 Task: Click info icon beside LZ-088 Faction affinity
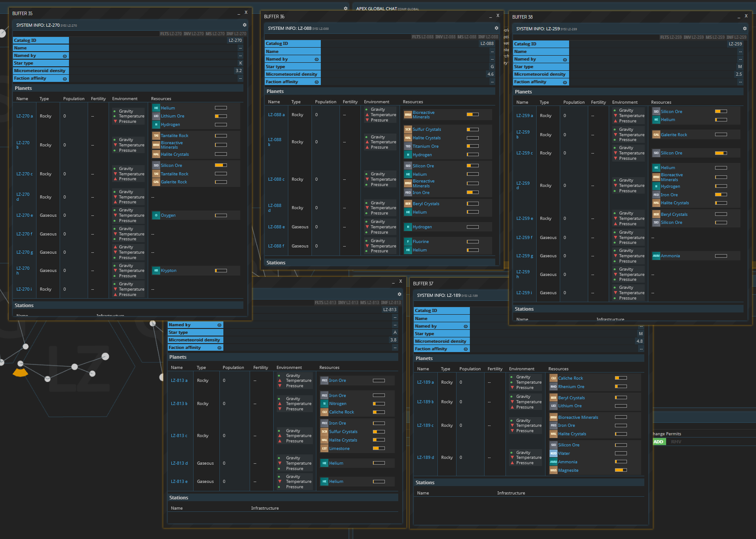pyautogui.click(x=316, y=82)
